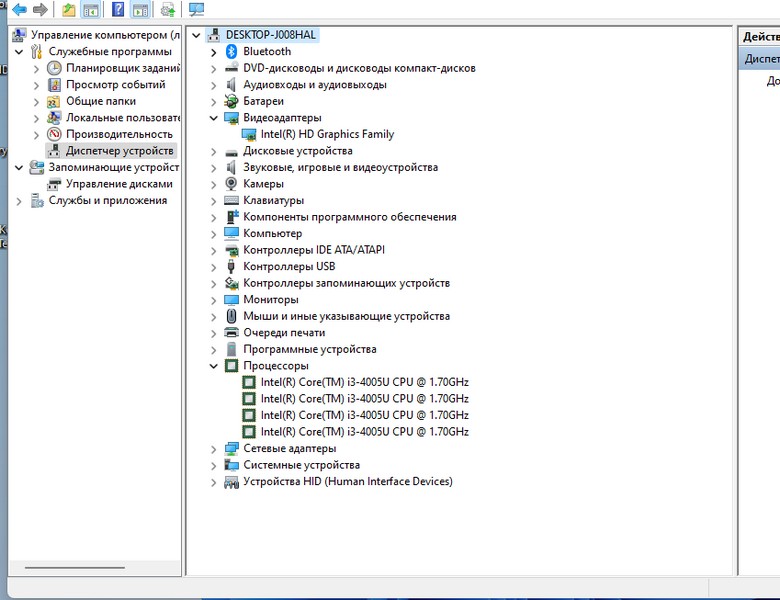
Task: Select Управление дисками in left tree
Action: pos(119,184)
